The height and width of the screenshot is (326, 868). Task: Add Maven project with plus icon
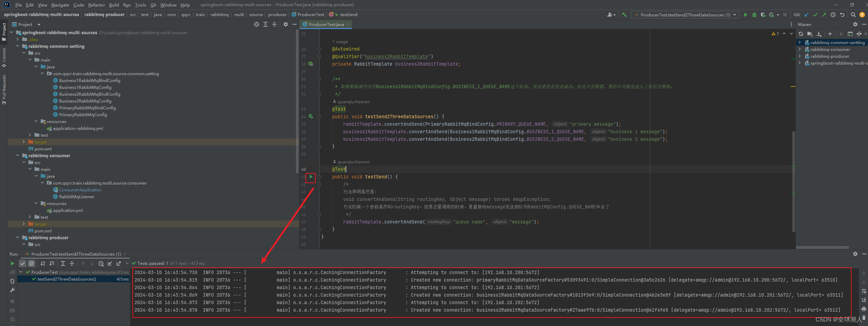(x=830, y=34)
